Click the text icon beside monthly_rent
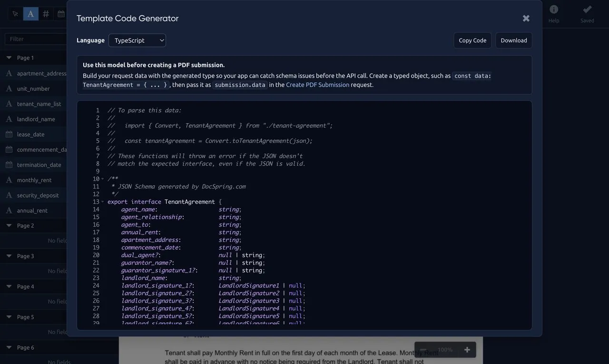Viewport: 609px width, 364px height. point(9,180)
